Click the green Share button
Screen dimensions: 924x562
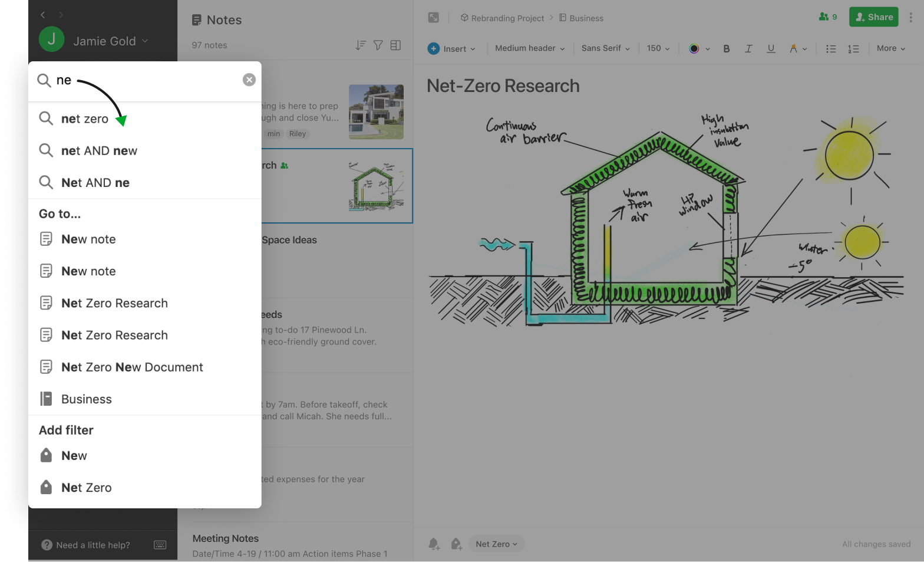click(874, 17)
